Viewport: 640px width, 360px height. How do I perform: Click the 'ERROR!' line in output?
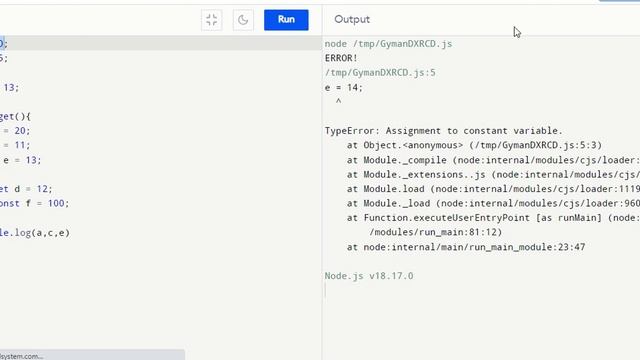[341, 58]
